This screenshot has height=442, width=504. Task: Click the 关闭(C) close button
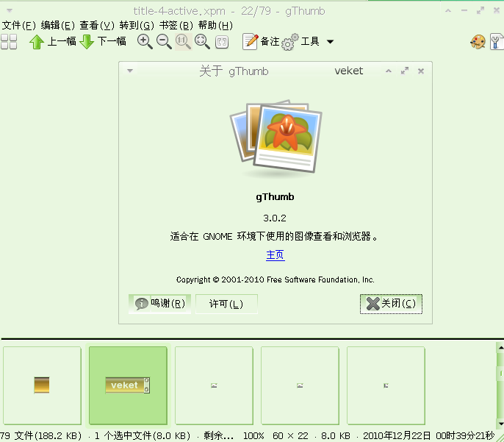(391, 304)
